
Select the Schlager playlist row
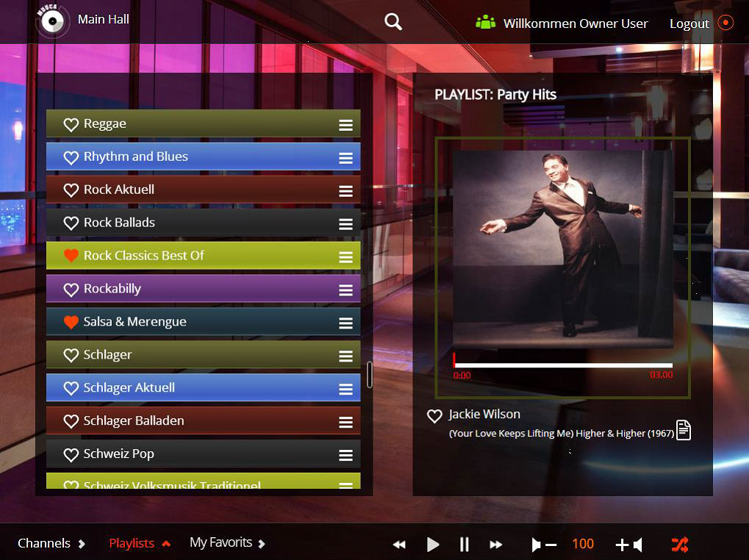[204, 354]
